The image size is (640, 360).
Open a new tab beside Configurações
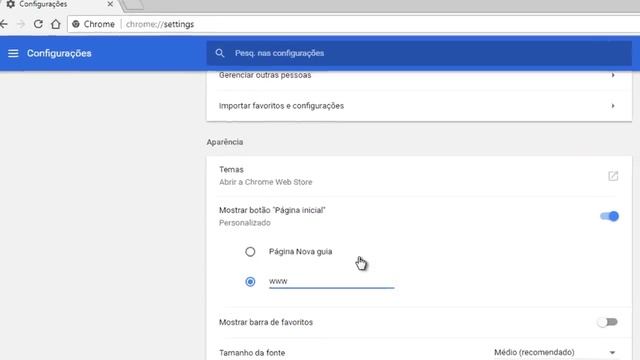(x=133, y=5)
